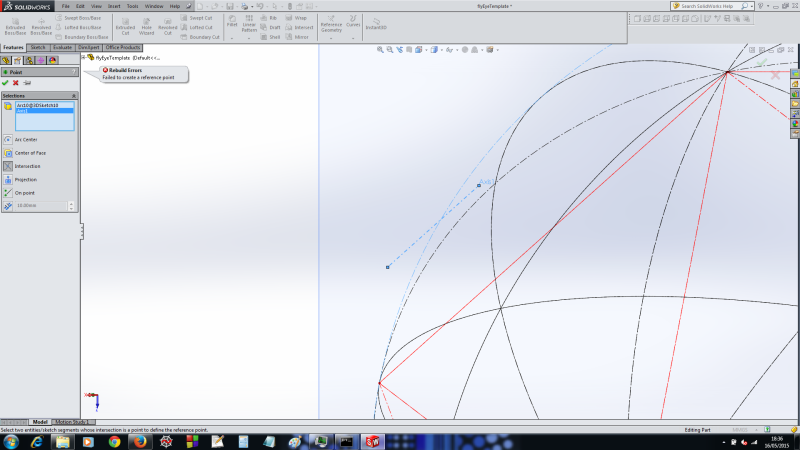Click the Previous View icon
Viewport: 800px width, 450px height.
tap(399, 49)
